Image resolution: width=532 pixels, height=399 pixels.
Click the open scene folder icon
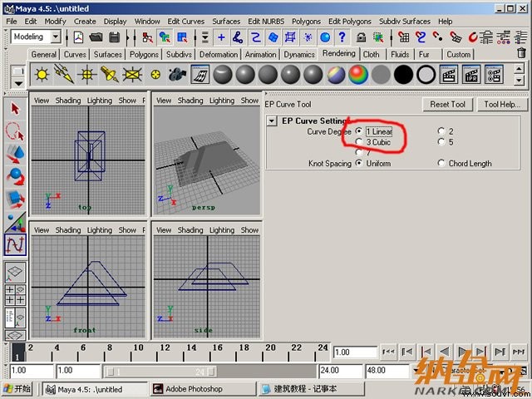[x=96, y=37]
